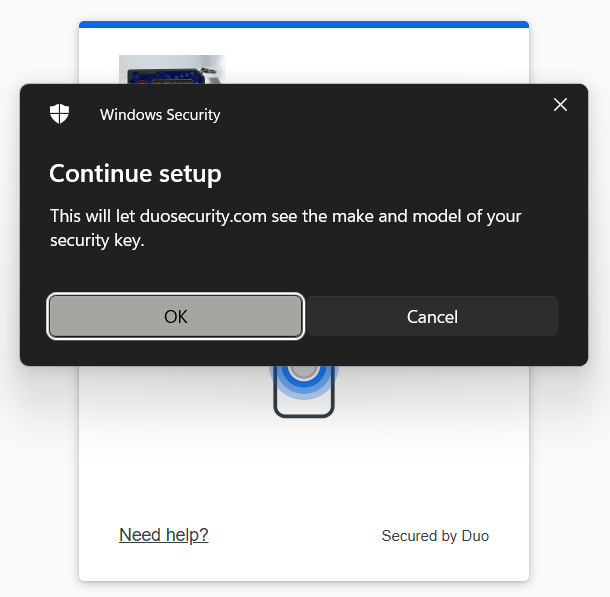Viewport: 610px width, 597px height.
Task: Click the security key illustration icon
Action: 304,394
